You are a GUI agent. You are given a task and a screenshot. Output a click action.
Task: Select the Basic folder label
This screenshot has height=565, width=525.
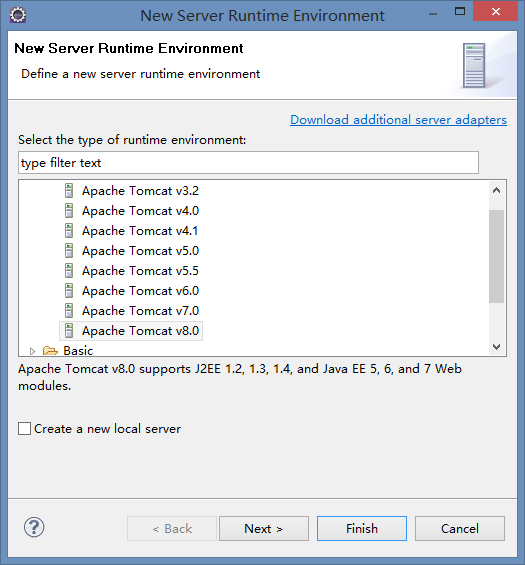click(x=78, y=351)
